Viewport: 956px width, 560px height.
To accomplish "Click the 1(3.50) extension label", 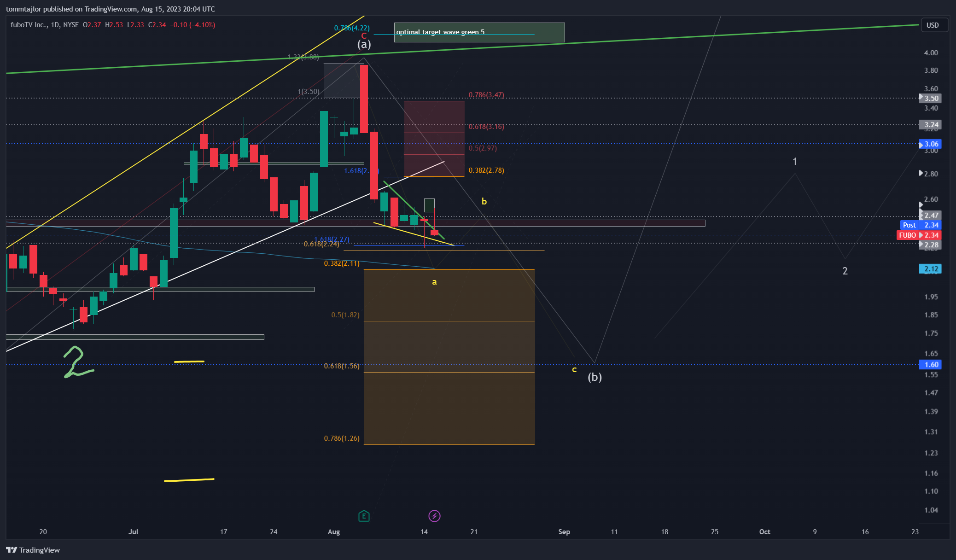I will coord(309,92).
